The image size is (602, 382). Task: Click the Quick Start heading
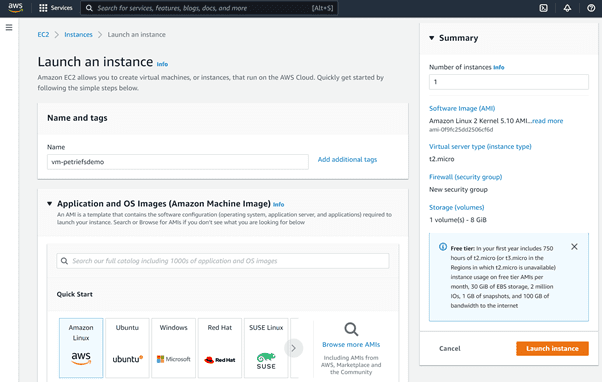[x=74, y=294]
